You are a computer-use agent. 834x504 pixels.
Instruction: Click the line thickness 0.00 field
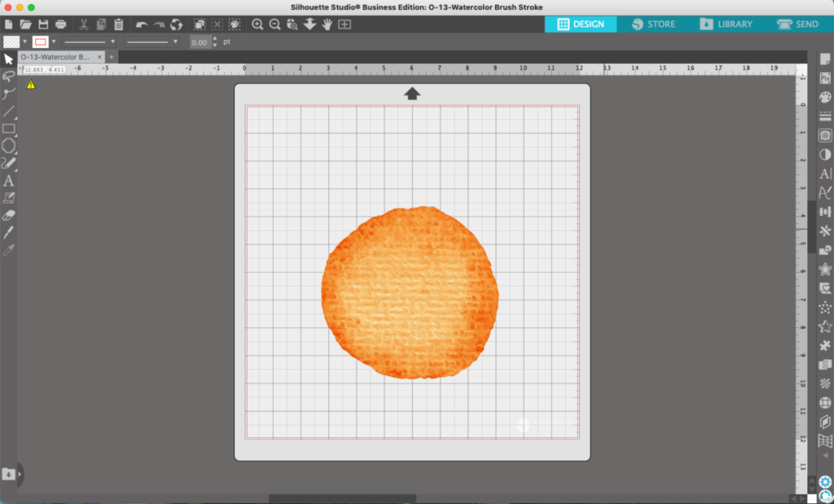(200, 42)
